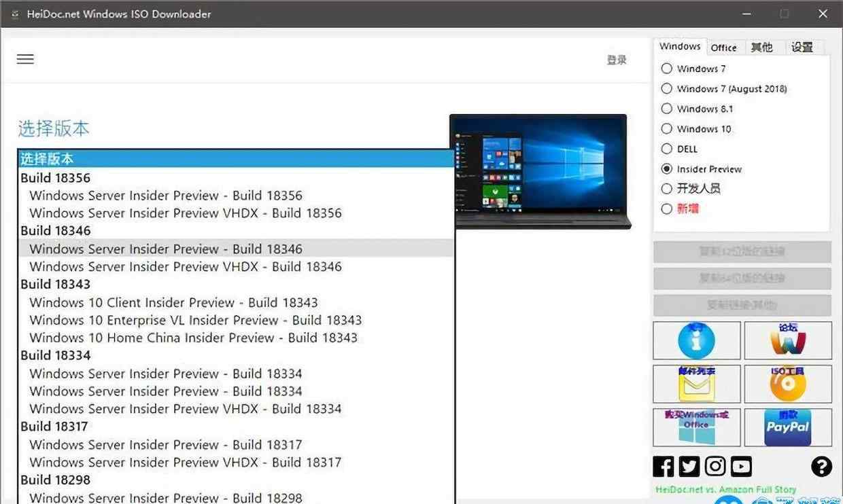Click the "Build 18356" group header

pos(56,178)
